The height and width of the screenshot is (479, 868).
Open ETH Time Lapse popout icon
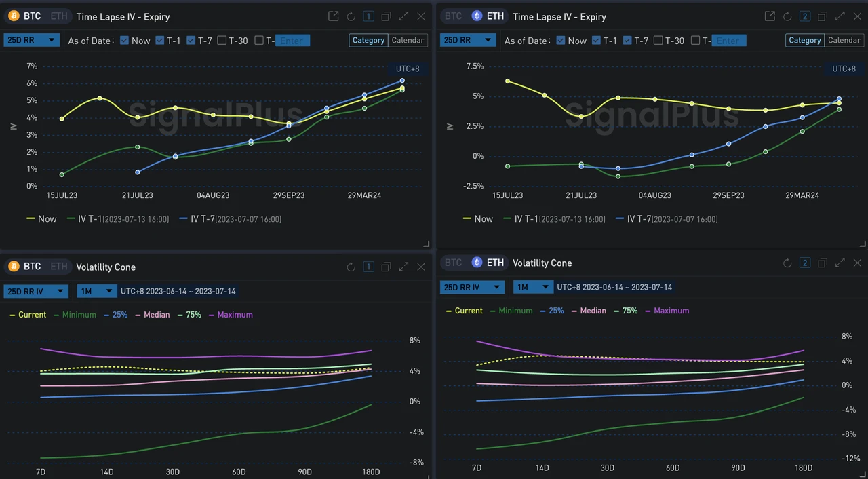770,16
